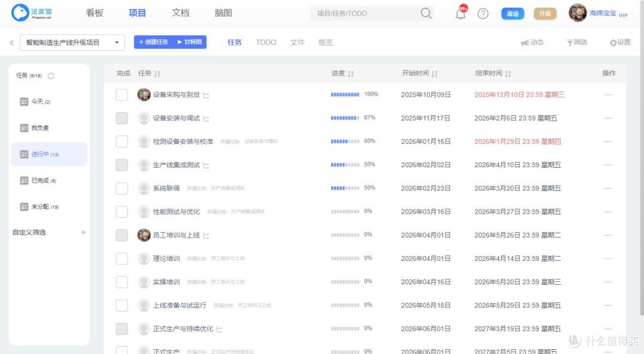Check the complete box for 设备安装与调试
The height and width of the screenshot is (354, 644).
click(x=122, y=118)
